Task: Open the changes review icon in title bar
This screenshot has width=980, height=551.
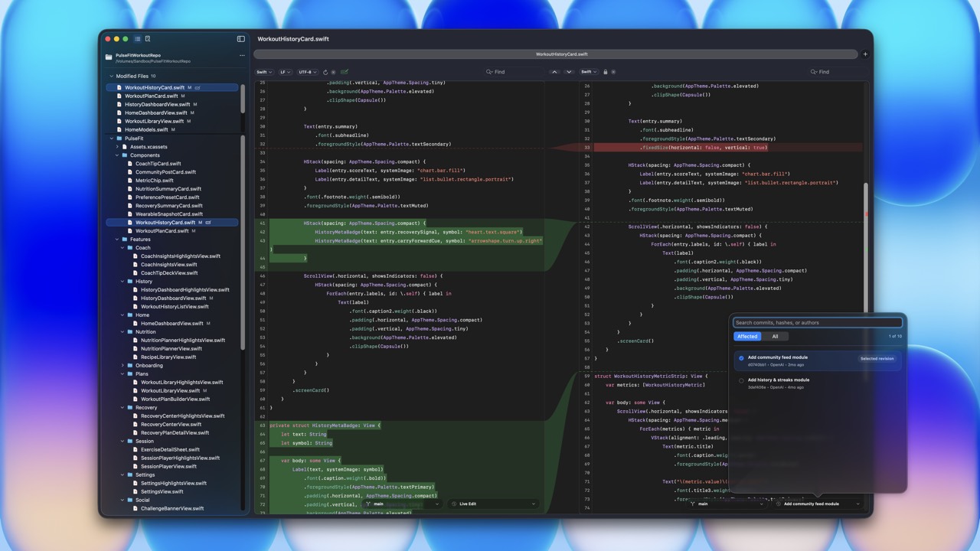Action: point(148,39)
